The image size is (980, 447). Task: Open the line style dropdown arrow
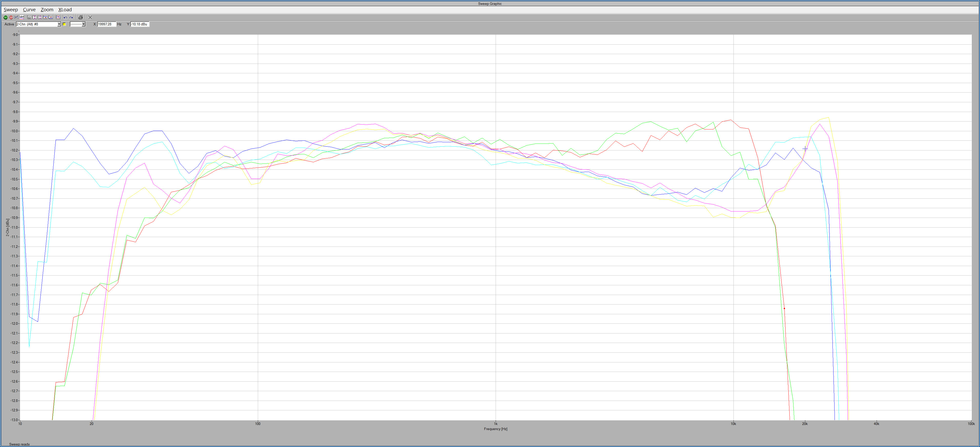[84, 24]
